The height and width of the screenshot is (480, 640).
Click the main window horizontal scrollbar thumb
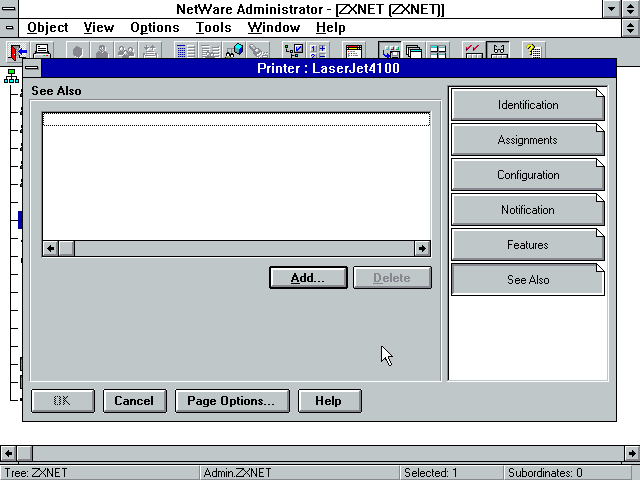(25, 453)
